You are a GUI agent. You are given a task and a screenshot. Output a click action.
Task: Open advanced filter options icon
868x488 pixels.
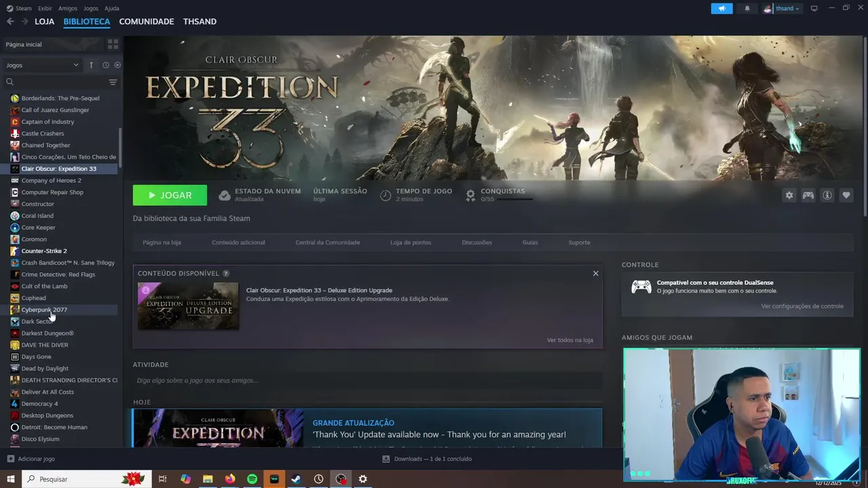pos(113,82)
